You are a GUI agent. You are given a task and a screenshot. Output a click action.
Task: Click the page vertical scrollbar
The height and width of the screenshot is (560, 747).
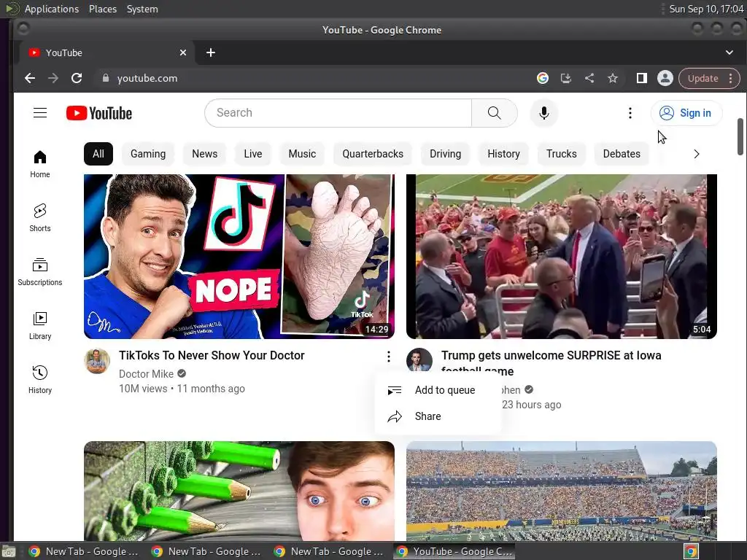tap(740, 136)
